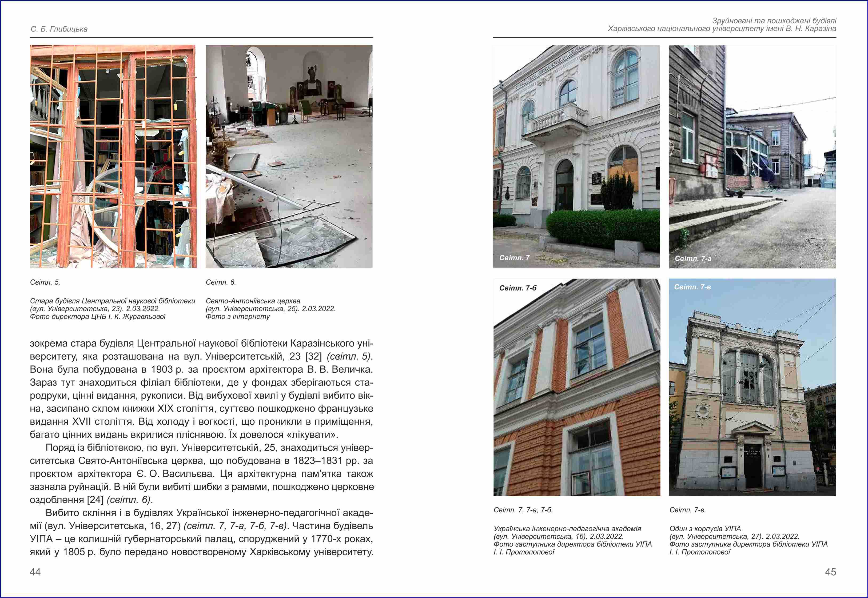Click the Saint Anthony church interior photo
This screenshot has width=868, height=598.
[x=289, y=156]
